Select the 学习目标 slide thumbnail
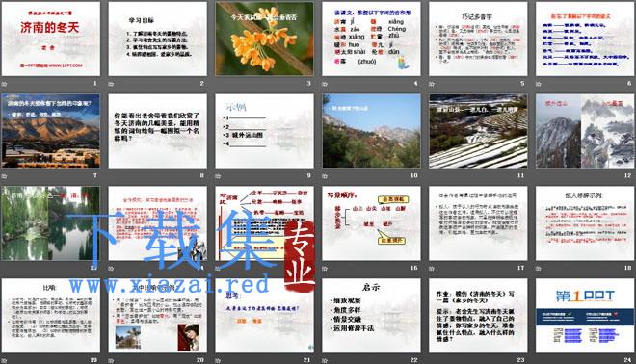The image size is (636, 364). point(157,39)
